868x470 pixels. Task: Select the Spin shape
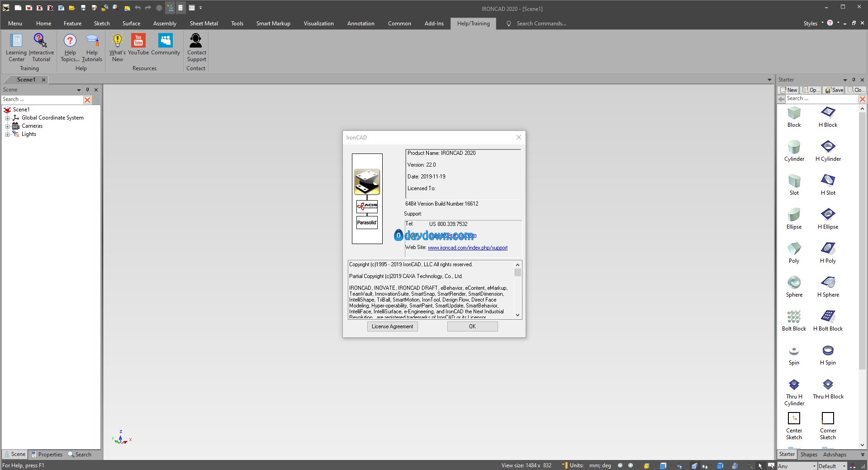(x=794, y=355)
